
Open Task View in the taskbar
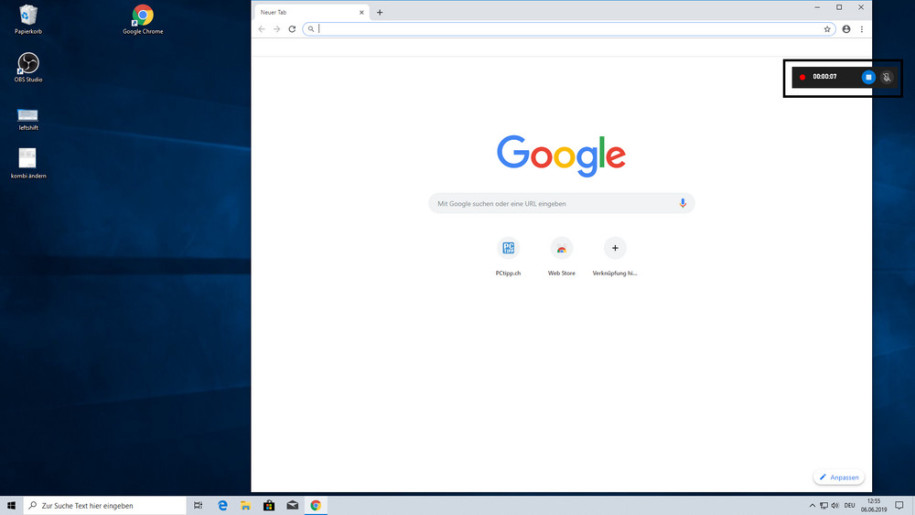point(198,505)
